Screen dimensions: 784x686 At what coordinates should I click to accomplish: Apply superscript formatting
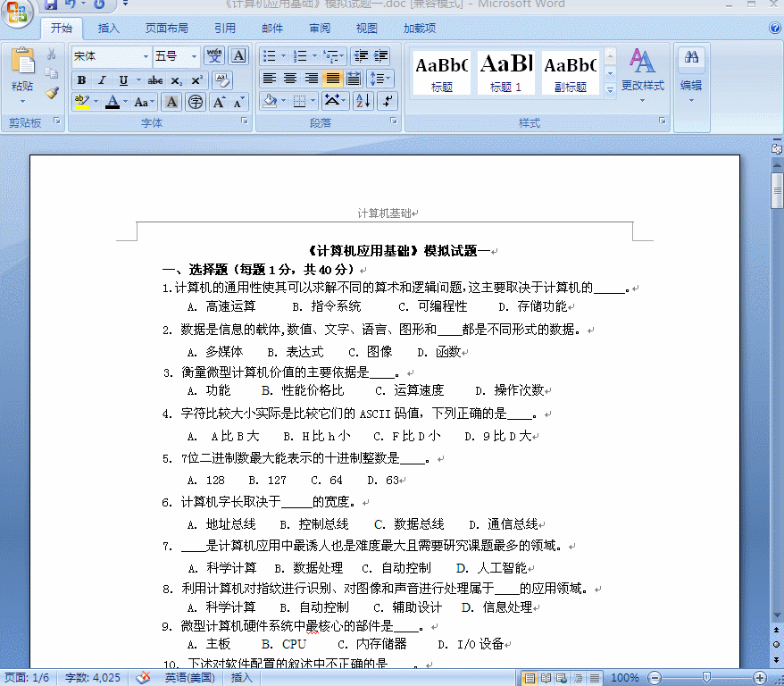pyautogui.click(x=196, y=80)
